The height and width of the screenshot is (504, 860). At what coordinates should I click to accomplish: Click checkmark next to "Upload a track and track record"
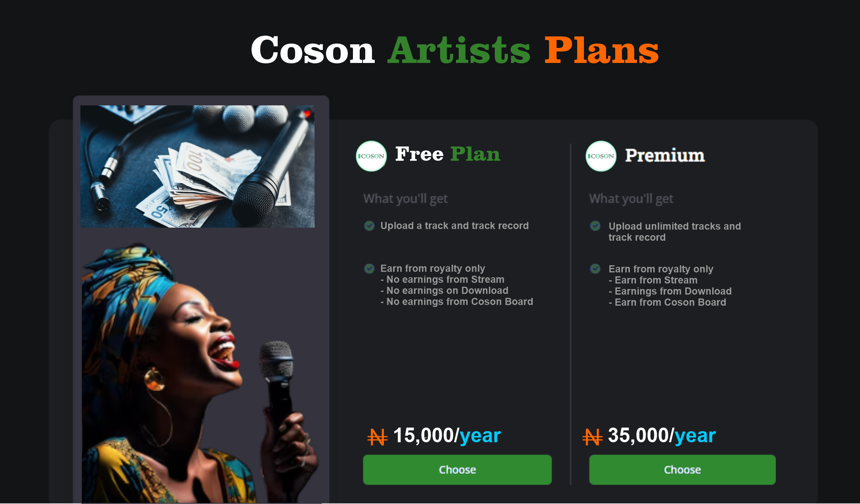click(x=369, y=226)
